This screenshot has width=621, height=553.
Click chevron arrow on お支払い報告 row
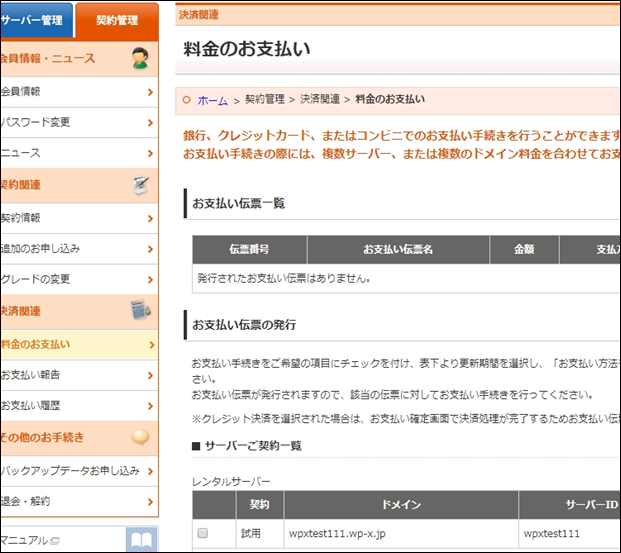pyautogui.click(x=150, y=376)
